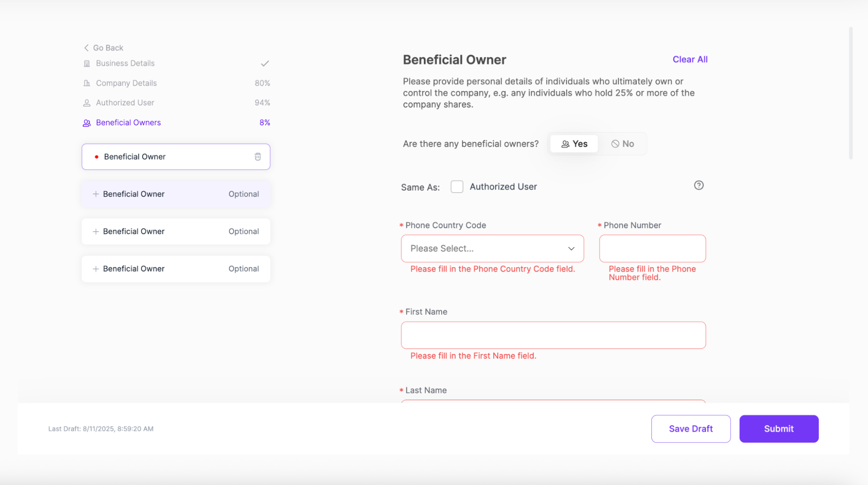Click the 8% Beneficial Owners progress indicator
The height and width of the screenshot is (485, 868).
(x=264, y=123)
